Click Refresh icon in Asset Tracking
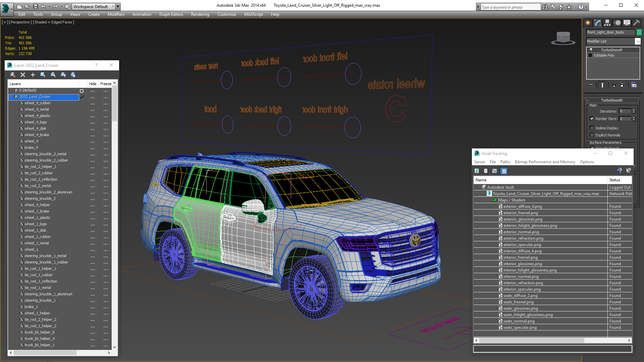The image size is (644, 362). pyautogui.click(x=477, y=171)
